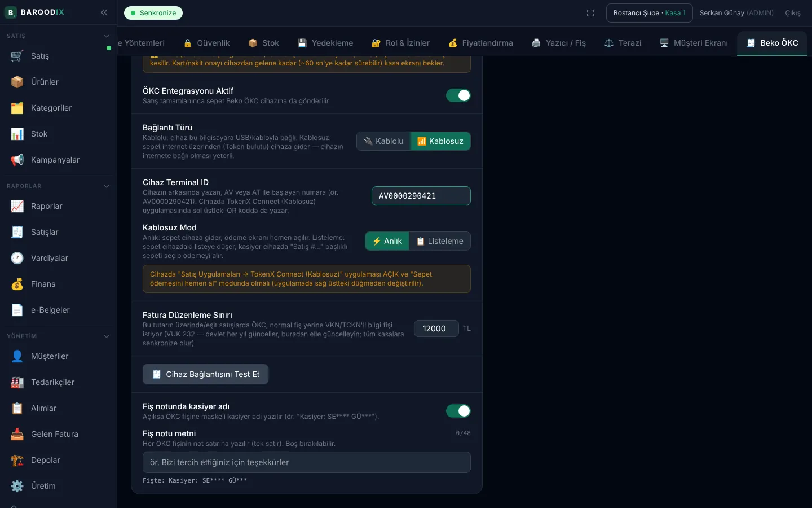Click Cihaz Bağlantısını Test Et button

tap(205, 374)
